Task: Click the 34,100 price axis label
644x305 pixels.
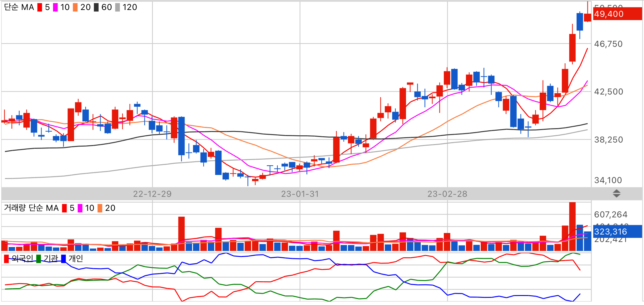Action: tap(608, 180)
